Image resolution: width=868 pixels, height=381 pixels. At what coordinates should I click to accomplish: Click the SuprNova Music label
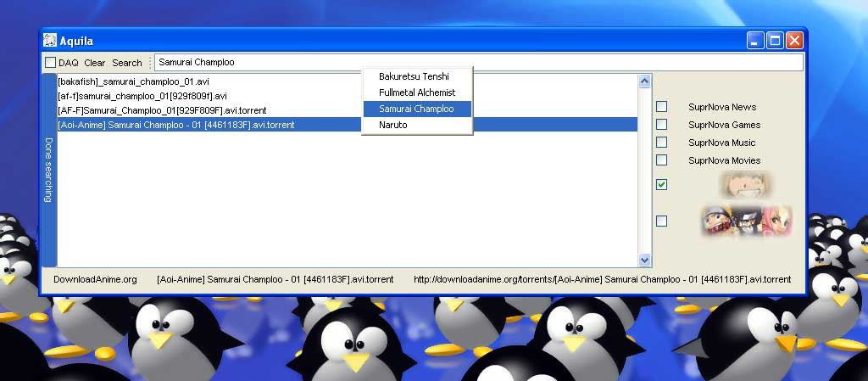722,143
